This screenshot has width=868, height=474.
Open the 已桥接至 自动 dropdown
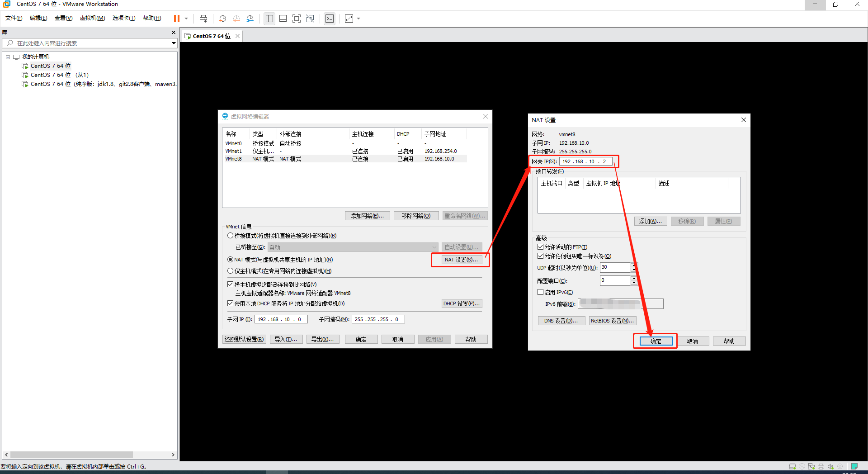pos(353,247)
